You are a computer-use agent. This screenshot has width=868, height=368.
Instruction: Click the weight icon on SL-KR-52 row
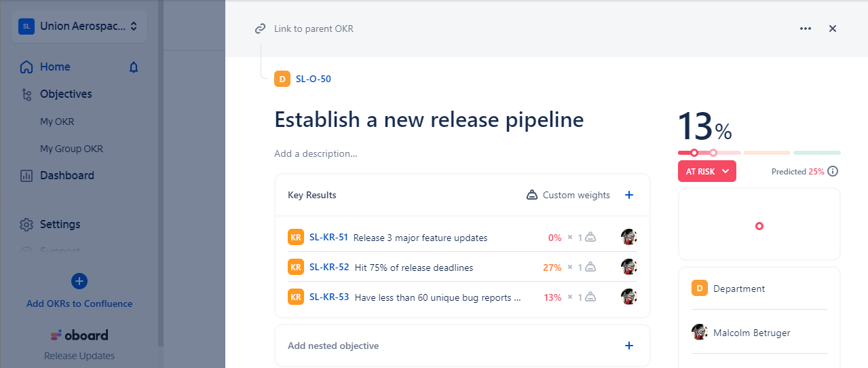[590, 268]
